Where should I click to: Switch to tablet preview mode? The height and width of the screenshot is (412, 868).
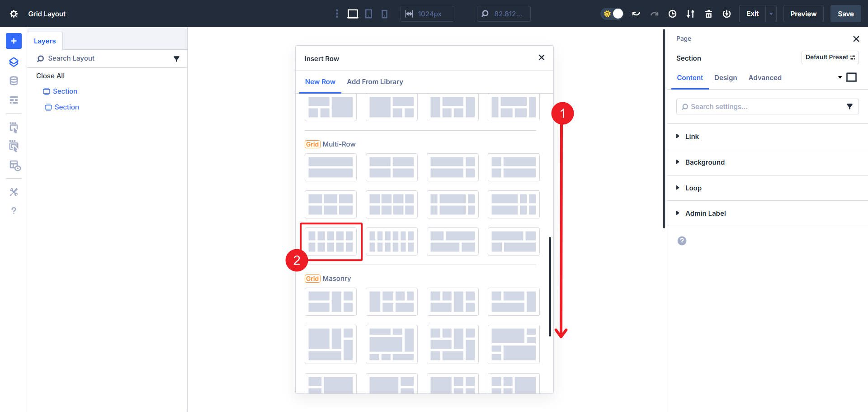tap(368, 14)
